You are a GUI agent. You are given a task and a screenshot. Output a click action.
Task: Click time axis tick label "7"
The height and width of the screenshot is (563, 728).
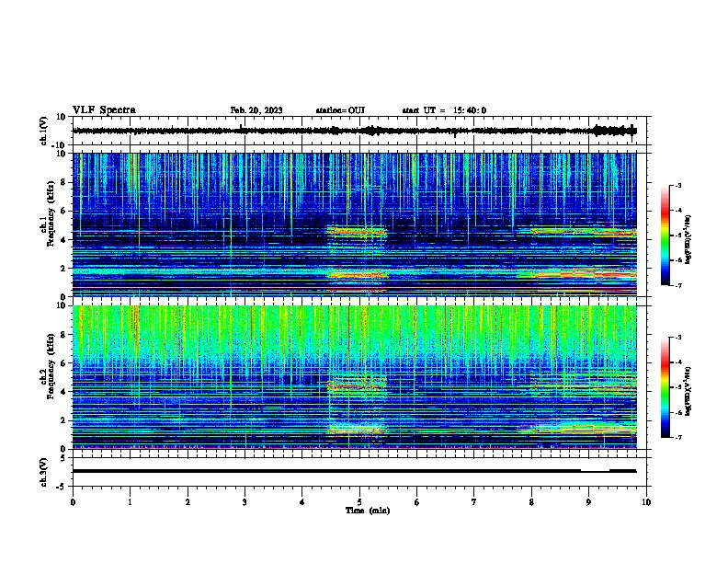tap(474, 502)
